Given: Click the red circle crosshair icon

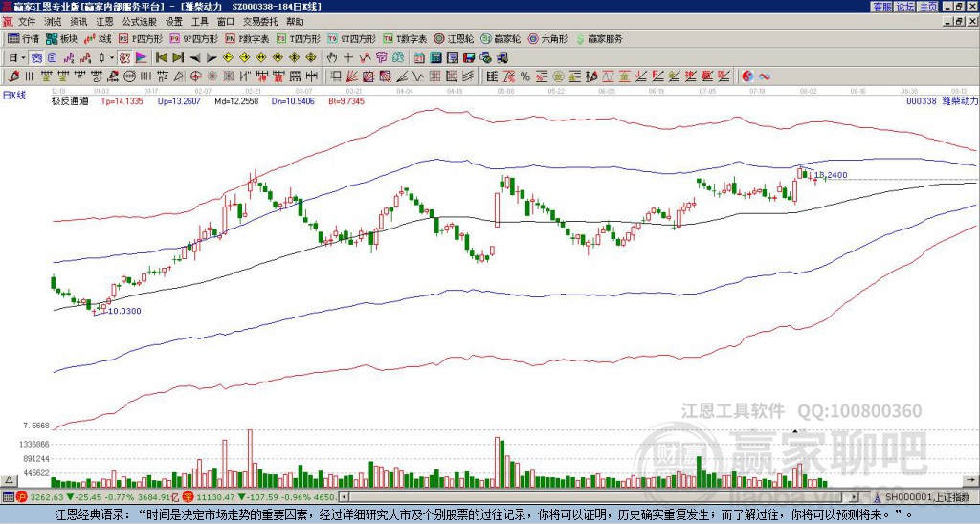Looking at the screenshot, I should pyautogui.click(x=195, y=76).
